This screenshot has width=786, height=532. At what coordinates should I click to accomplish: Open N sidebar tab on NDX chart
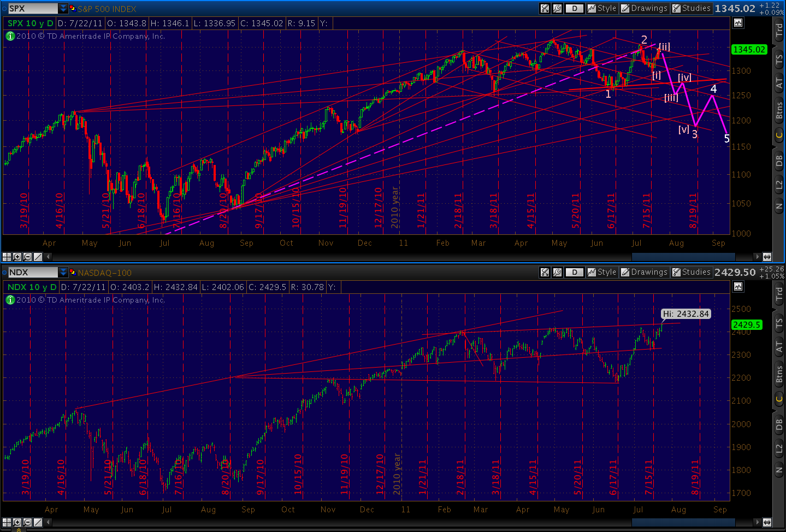pyautogui.click(x=779, y=470)
